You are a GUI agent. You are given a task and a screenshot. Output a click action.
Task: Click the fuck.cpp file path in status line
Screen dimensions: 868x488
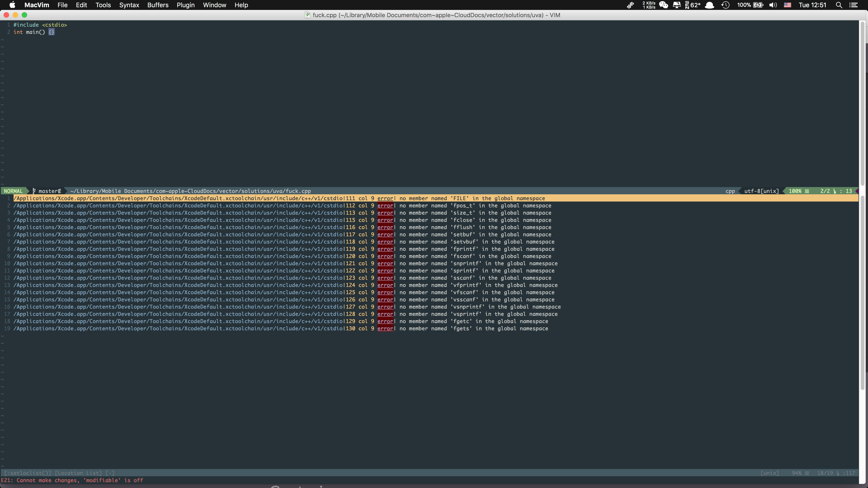click(x=190, y=191)
